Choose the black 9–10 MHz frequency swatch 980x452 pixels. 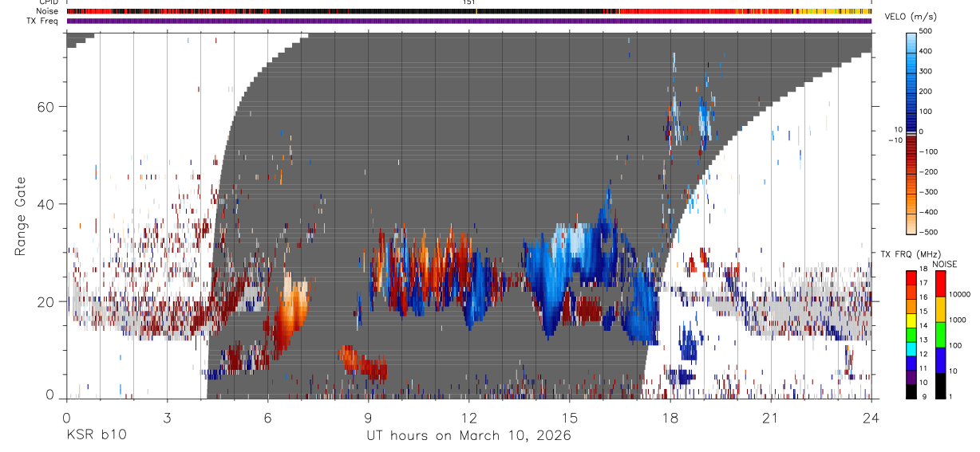pos(912,391)
